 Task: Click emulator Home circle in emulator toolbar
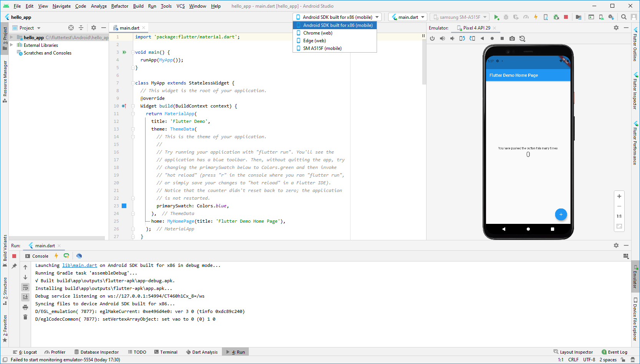(492, 38)
